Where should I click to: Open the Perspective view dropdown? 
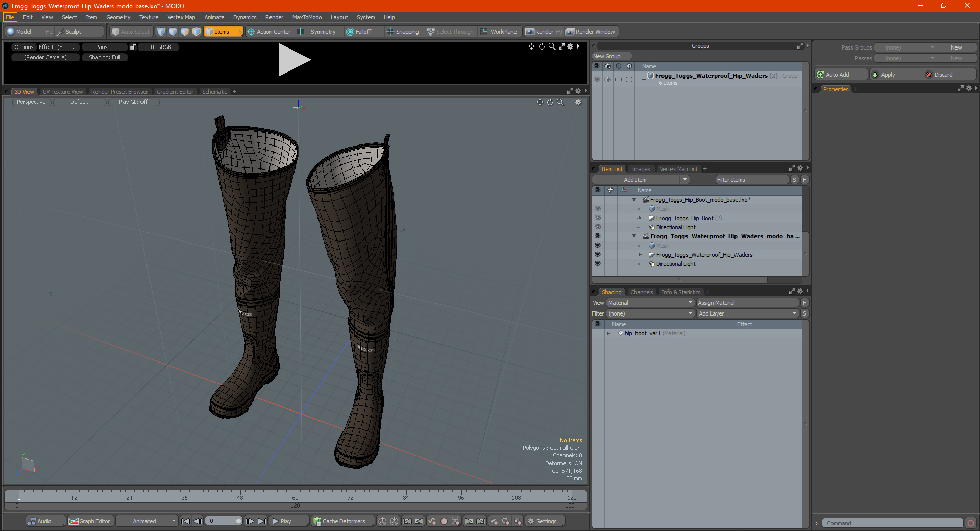coord(31,102)
